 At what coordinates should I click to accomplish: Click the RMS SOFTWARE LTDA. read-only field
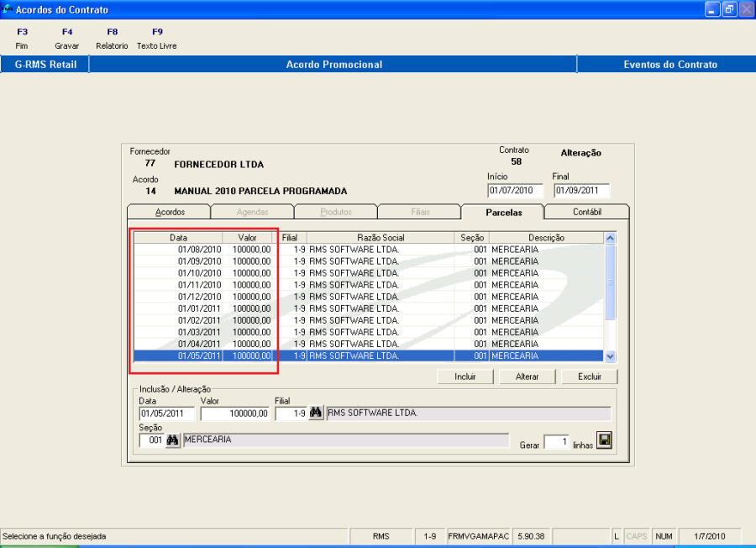[x=469, y=413]
